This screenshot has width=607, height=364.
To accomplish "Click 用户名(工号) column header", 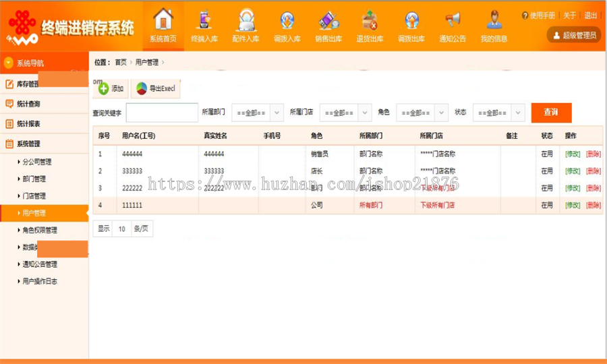I will click(x=138, y=135).
